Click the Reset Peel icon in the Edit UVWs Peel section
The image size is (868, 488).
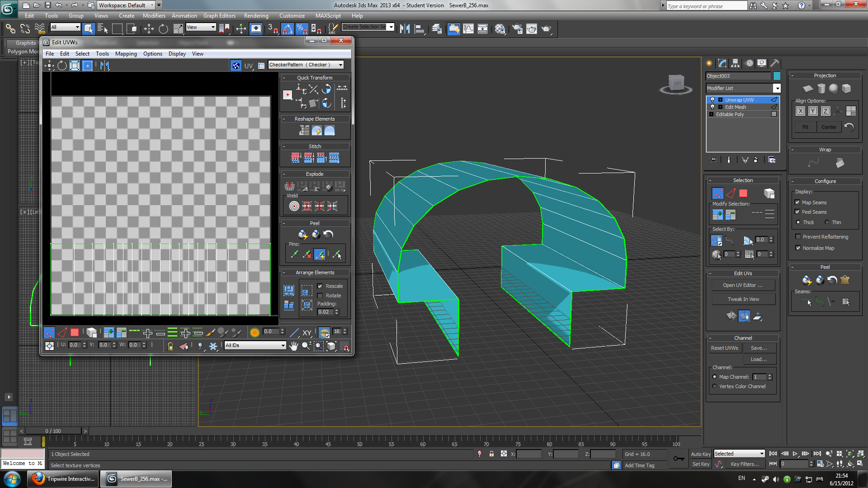tap(328, 235)
